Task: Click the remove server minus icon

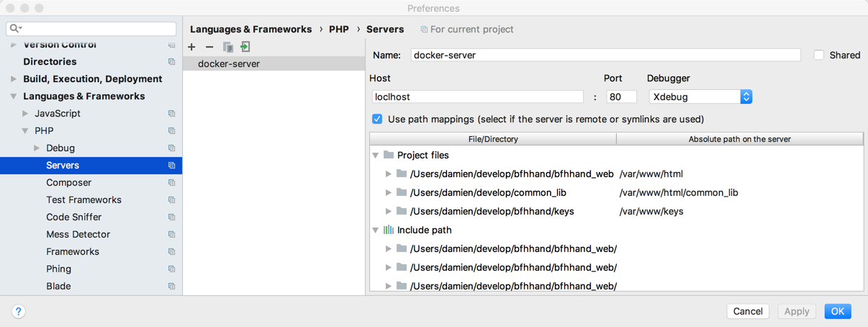Action: pyautogui.click(x=209, y=48)
